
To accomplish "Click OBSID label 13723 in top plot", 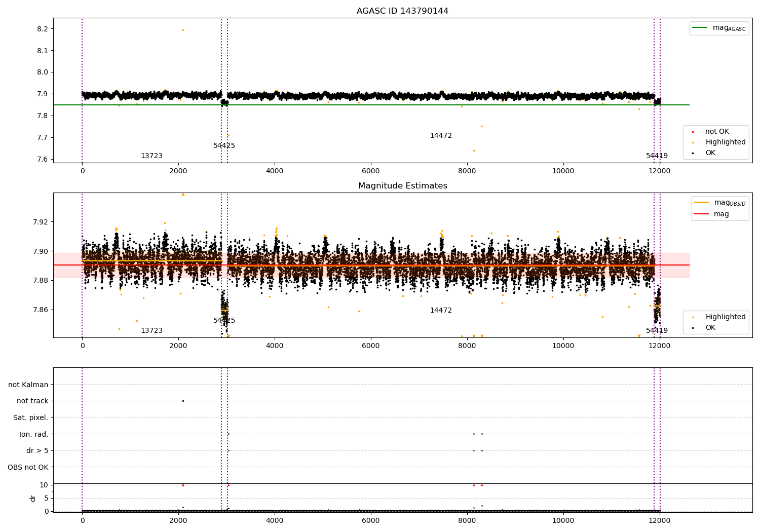I will [x=151, y=156].
